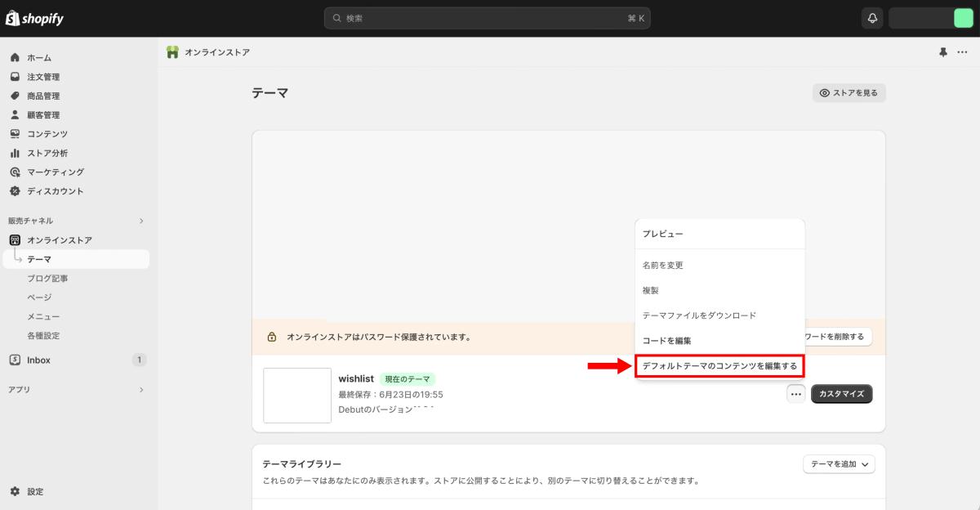
Task: Click the wishlist theme three-dot button
Action: (x=796, y=394)
